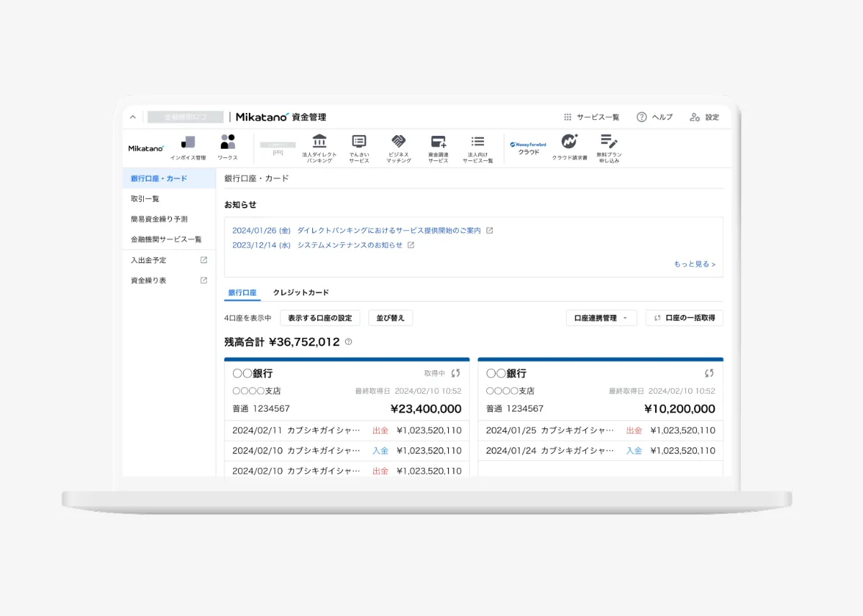863x616 pixels.
Task: Click refresh icon on ¥10,200,000 account card
Action: (709, 373)
